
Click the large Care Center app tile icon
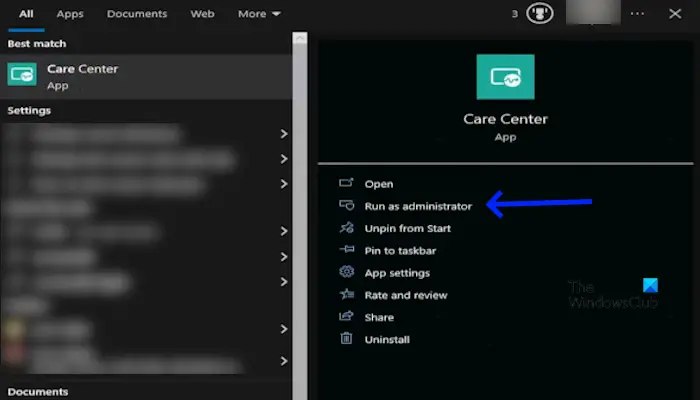pyautogui.click(x=505, y=77)
